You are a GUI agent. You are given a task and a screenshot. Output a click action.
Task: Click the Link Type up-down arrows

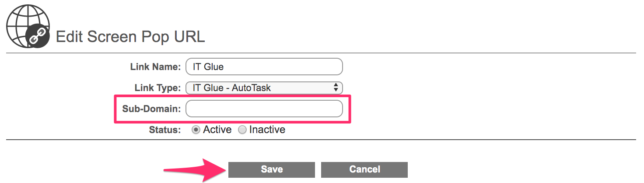click(x=336, y=88)
